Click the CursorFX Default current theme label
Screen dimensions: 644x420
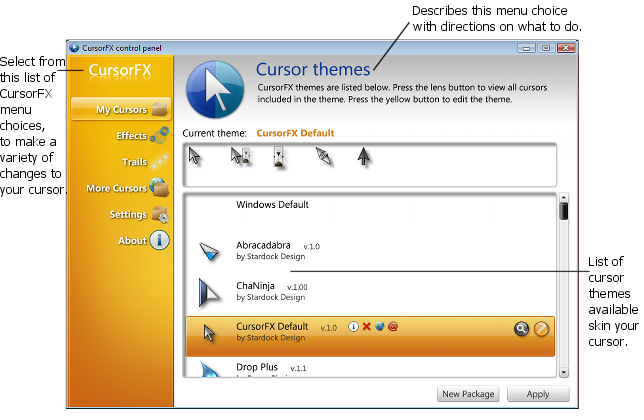[295, 133]
